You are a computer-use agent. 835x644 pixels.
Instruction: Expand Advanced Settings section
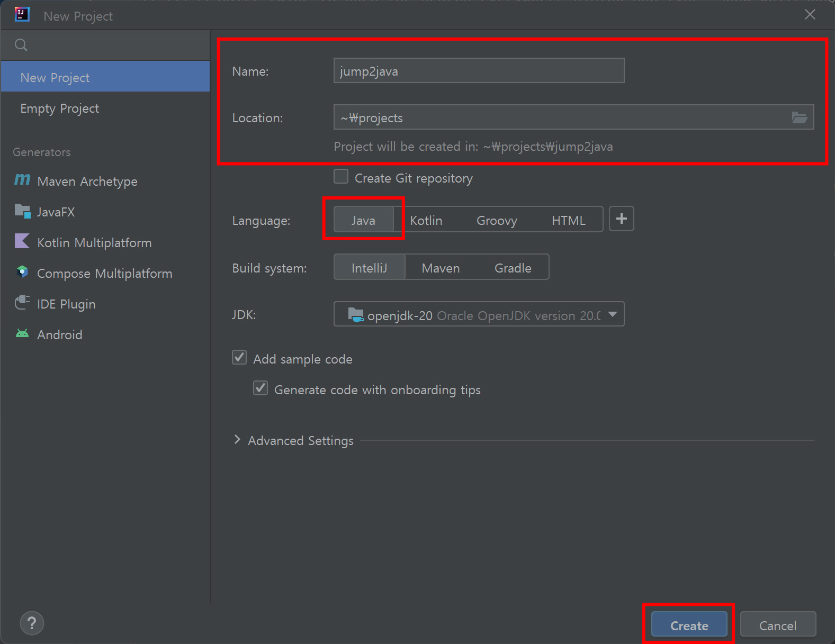[x=237, y=440]
